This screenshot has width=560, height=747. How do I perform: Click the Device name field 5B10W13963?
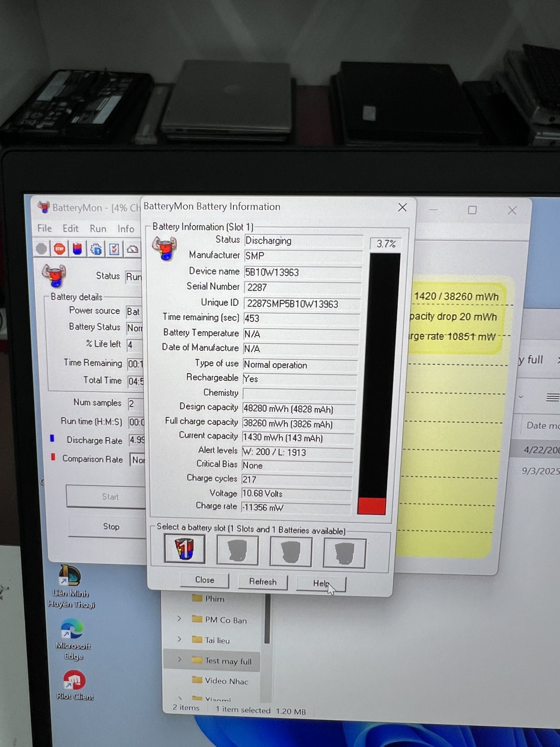click(x=303, y=272)
